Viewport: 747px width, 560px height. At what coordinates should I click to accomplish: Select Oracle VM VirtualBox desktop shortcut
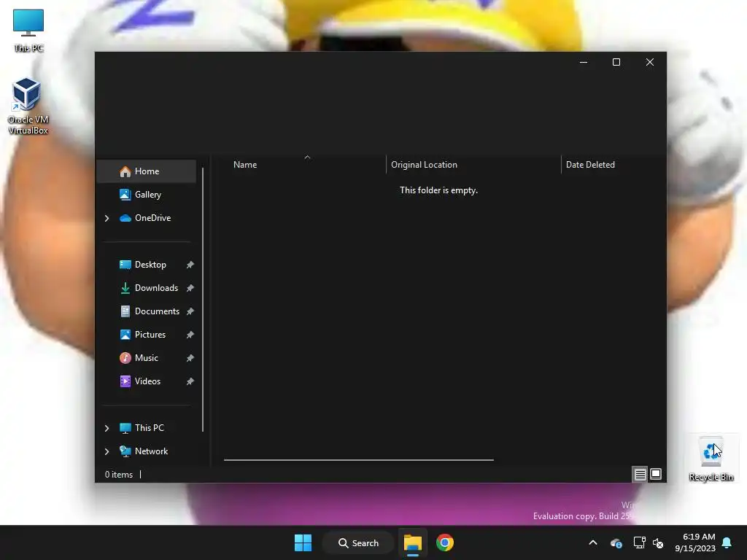[28, 106]
